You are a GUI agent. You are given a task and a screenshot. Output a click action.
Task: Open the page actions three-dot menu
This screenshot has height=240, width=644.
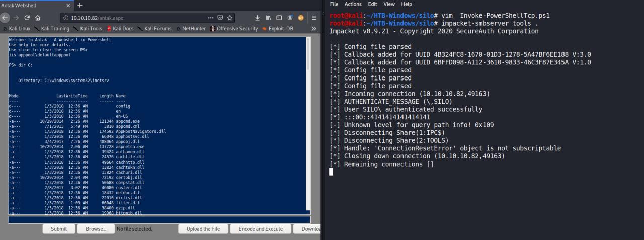click(x=210, y=18)
